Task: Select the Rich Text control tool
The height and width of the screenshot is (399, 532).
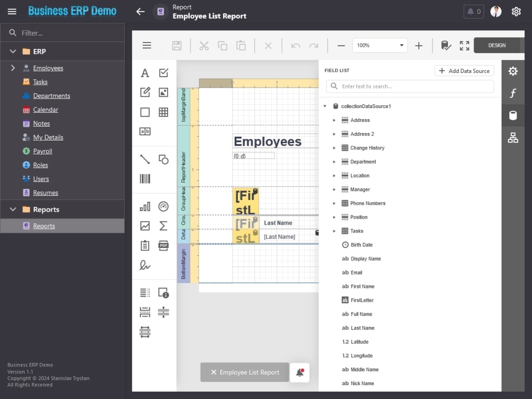Action: pyautogui.click(x=145, y=92)
